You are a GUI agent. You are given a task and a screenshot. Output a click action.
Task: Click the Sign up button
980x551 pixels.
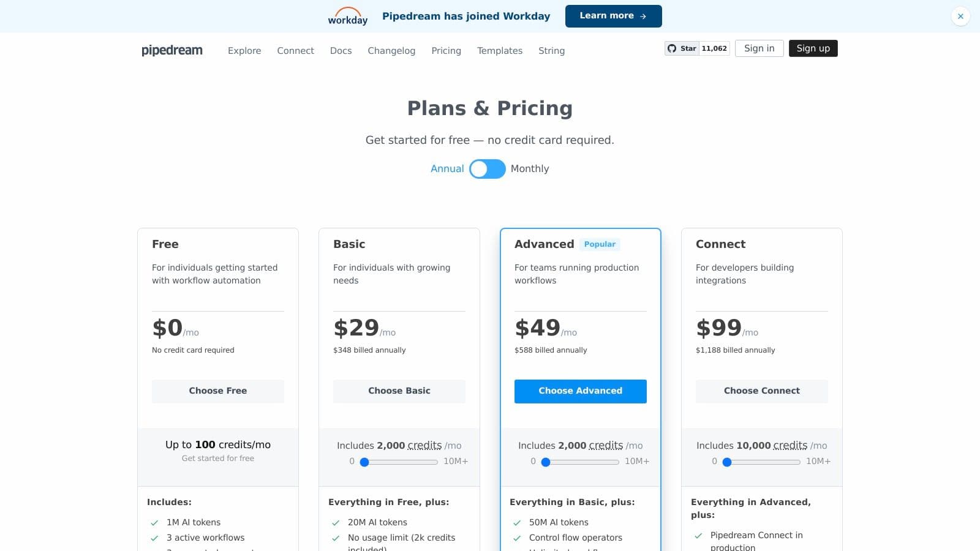tap(813, 48)
